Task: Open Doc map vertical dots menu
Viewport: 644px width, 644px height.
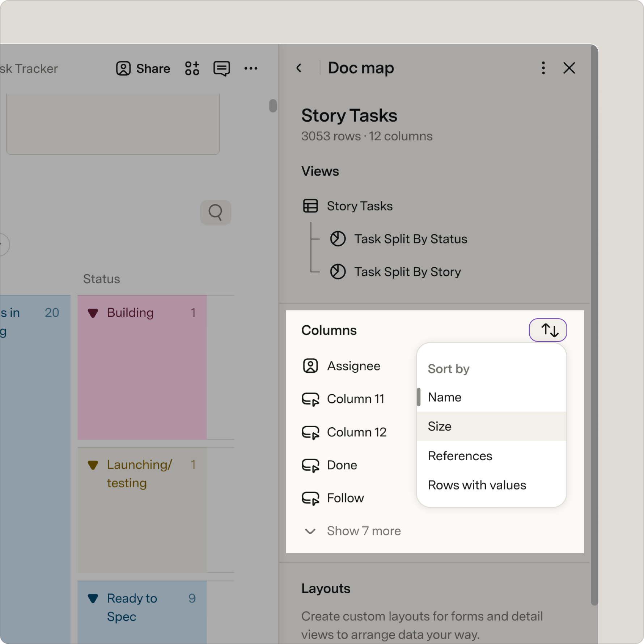Action: pyautogui.click(x=543, y=68)
